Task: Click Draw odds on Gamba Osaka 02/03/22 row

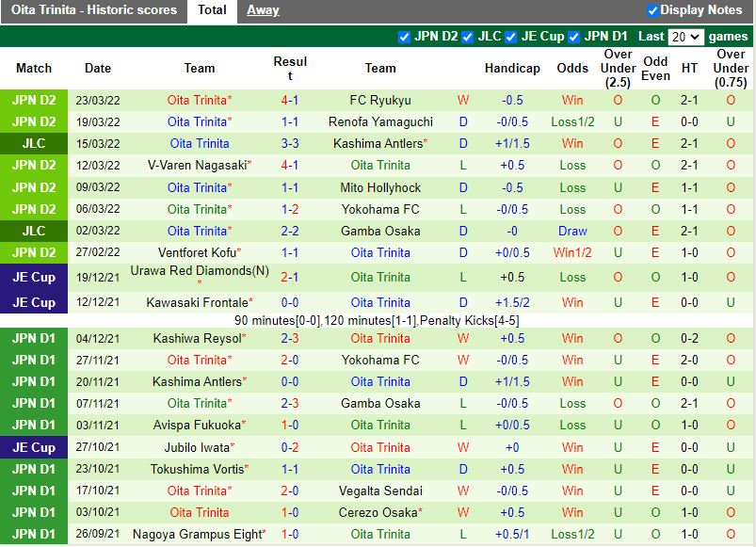Action: pos(572,231)
